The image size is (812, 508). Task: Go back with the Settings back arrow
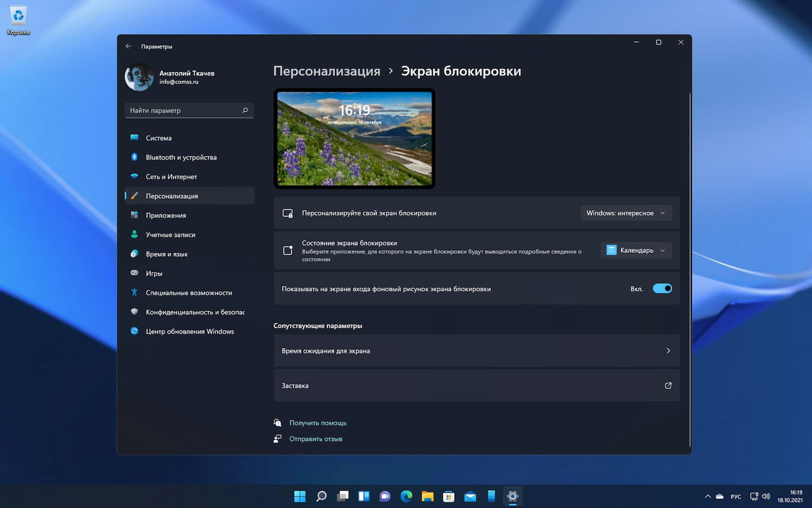tap(128, 47)
